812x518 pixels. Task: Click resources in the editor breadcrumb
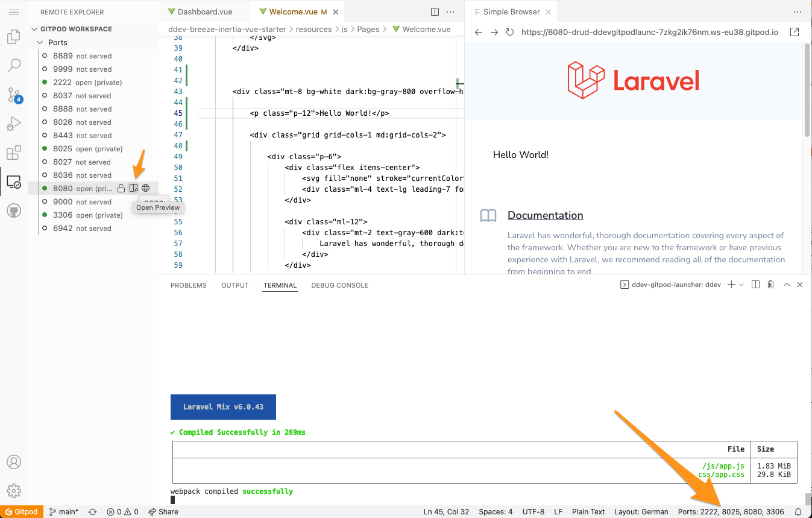point(313,29)
